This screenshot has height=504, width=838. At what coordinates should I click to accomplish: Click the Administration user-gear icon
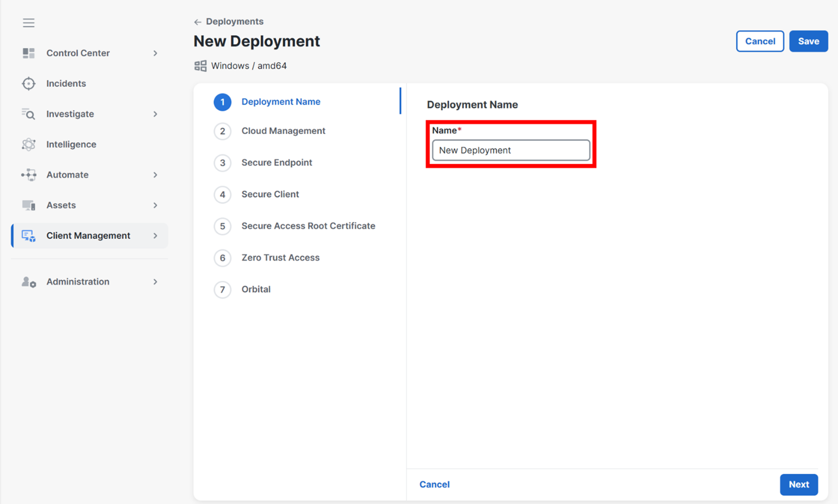tap(29, 282)
